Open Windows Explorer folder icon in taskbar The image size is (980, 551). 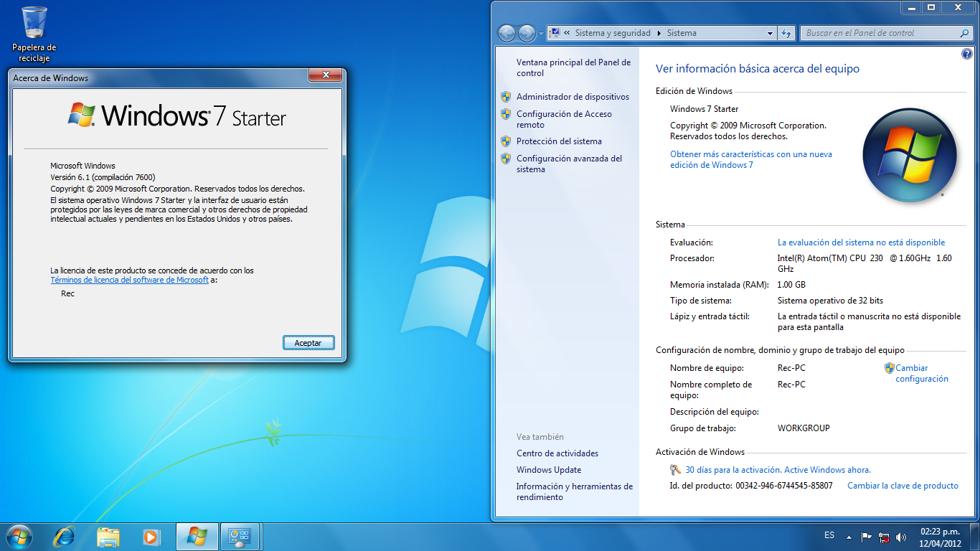108,536
